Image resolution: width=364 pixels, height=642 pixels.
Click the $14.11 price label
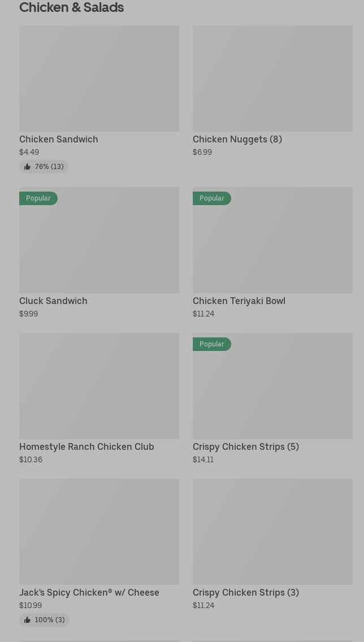pos(203,459)
